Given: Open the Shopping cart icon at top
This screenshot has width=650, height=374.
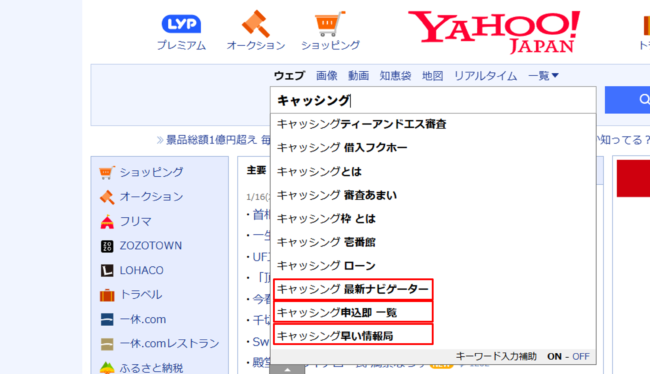Looking at the screenshot, I should [330, 24].
